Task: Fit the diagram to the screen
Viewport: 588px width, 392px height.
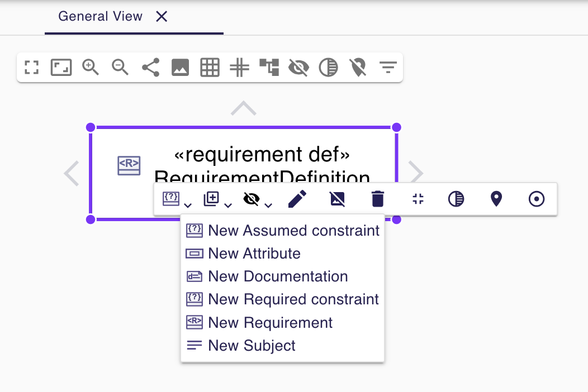Action: [x=31, y=67]
